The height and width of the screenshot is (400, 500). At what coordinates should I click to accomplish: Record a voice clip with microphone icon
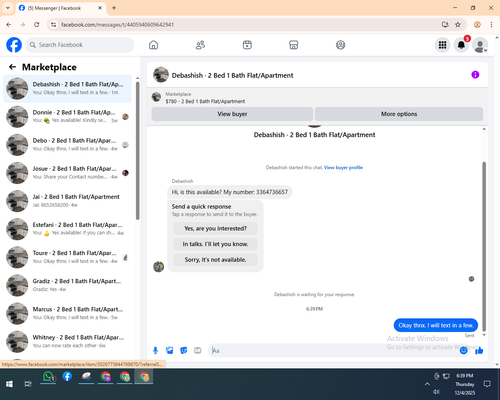(155, 350)
